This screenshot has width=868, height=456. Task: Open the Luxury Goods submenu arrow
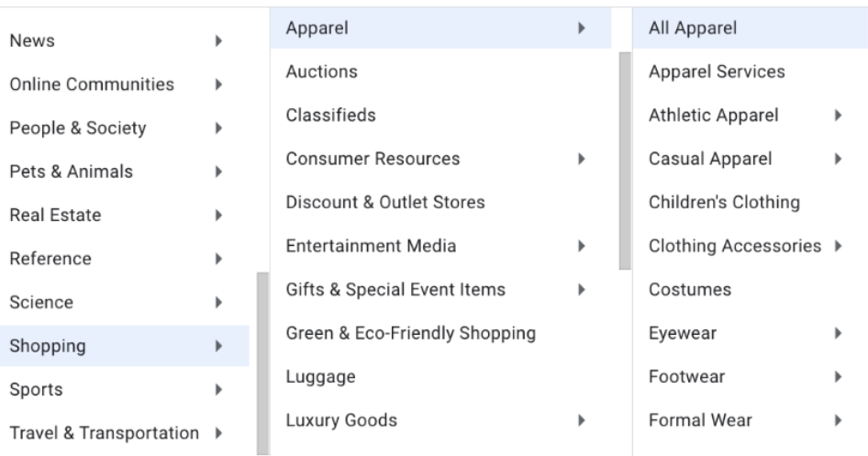click(582, 420)
